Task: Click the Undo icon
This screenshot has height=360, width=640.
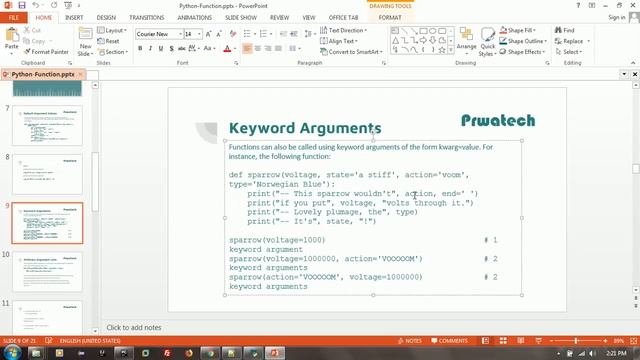Action: point(36,5)
